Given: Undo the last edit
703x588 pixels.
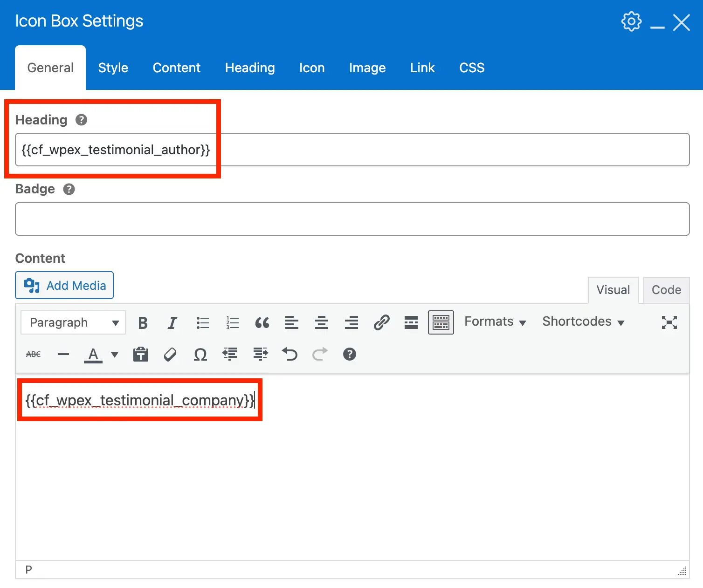Looking at the screenshot, I should 289,355.
